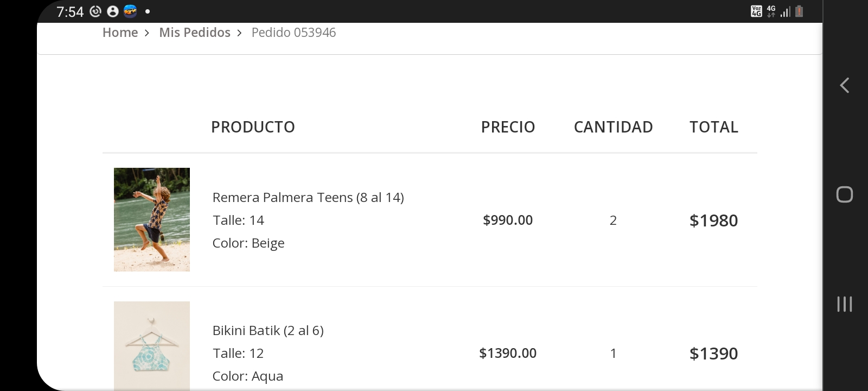Viewport: 868px width, 391px height.
Task: Open the Remera Palmera Teens product image
Action: 152,219
